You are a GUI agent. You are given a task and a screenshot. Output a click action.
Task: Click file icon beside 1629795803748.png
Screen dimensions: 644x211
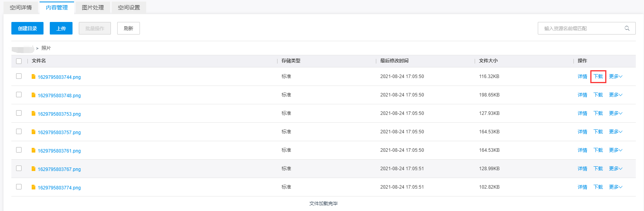(34, 95)
